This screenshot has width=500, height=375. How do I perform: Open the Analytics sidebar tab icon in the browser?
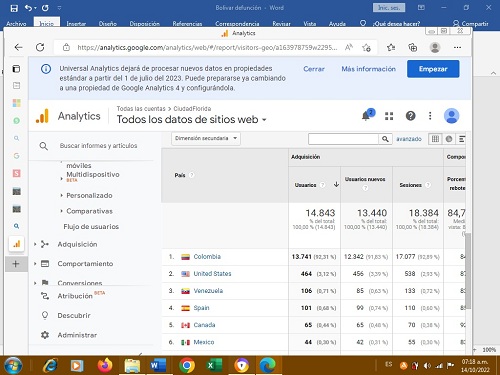(16, 244)
